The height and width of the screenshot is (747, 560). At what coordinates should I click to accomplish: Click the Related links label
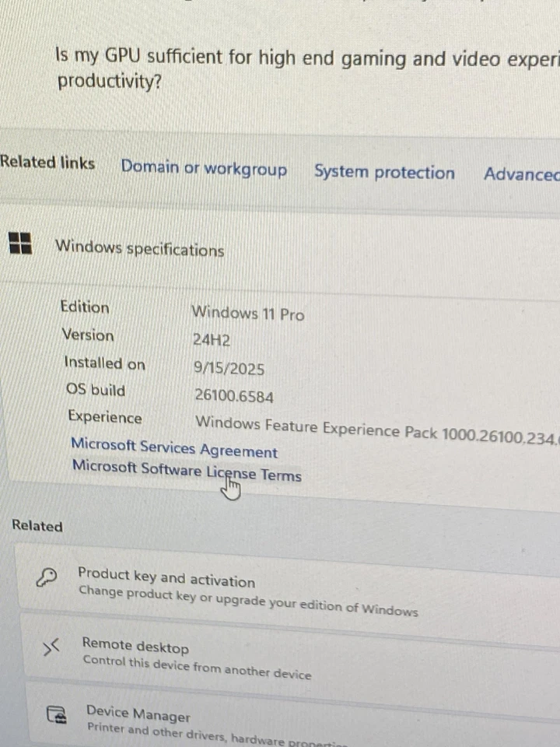pyautogui.click(x=47, y=163)
